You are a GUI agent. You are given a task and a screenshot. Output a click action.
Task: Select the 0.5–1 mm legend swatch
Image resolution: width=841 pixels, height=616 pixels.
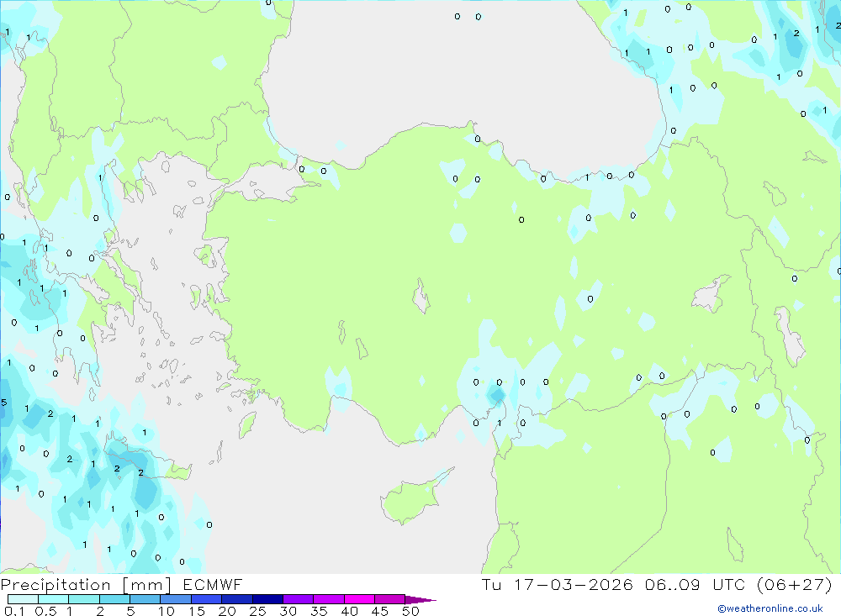coord(53,599)
